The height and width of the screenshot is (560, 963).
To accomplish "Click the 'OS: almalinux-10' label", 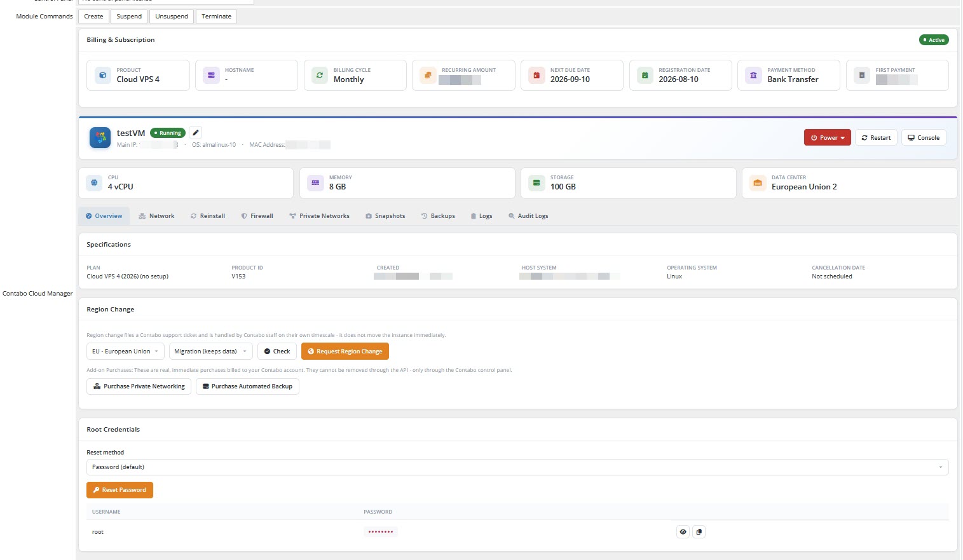I will point(214,145).
